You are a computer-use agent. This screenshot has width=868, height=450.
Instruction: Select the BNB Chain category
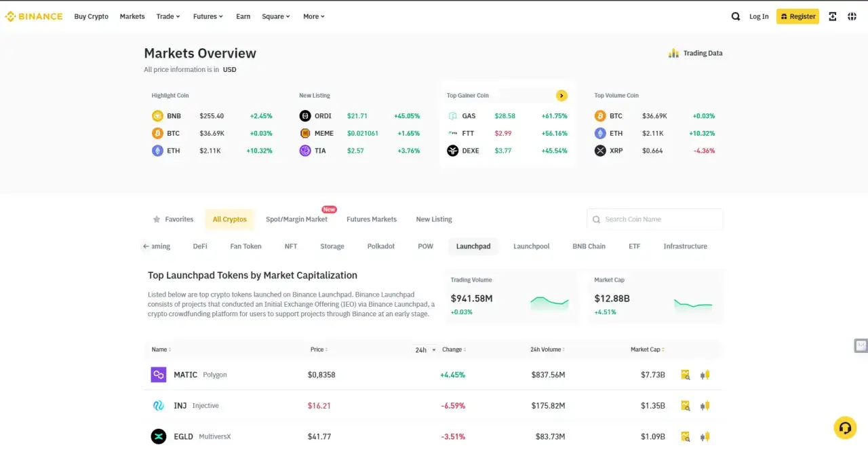point(589,246)
